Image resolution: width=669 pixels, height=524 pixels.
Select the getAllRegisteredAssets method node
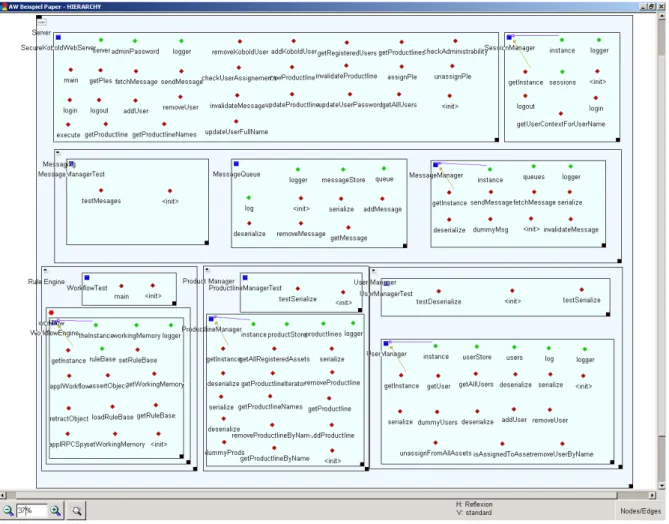coord(274,349)
